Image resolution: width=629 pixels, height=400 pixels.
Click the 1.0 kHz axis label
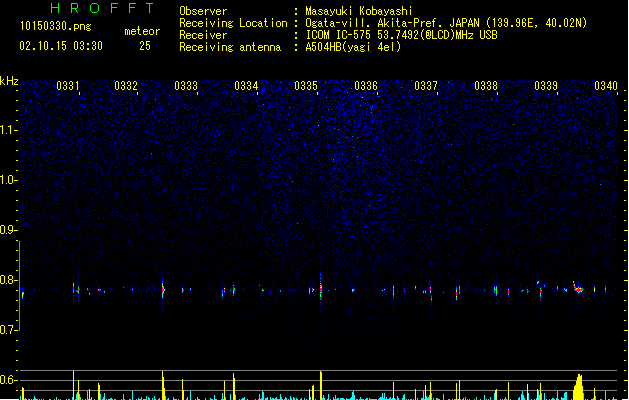[9, 180]
